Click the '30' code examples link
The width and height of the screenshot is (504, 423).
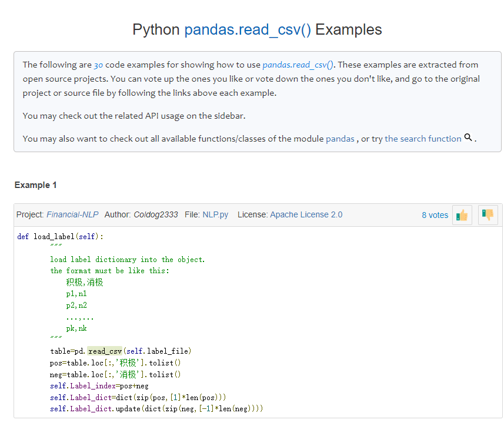[98, 65]
